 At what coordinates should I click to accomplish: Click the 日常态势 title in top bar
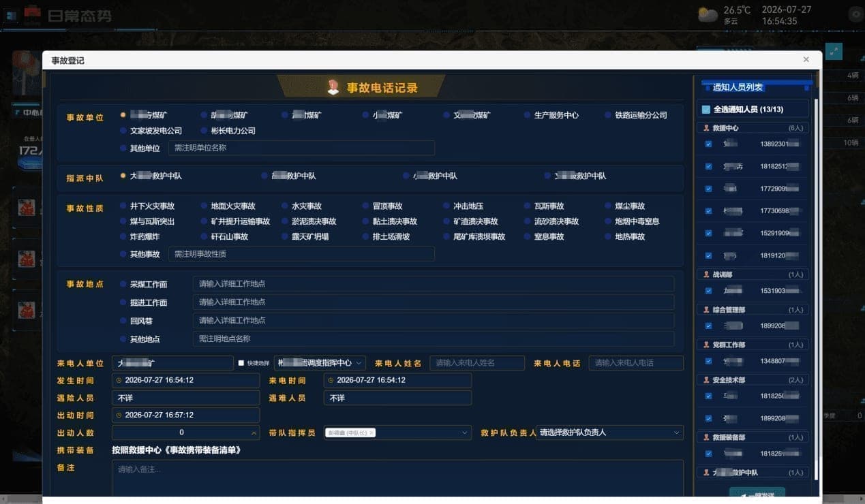click(79, 15)
